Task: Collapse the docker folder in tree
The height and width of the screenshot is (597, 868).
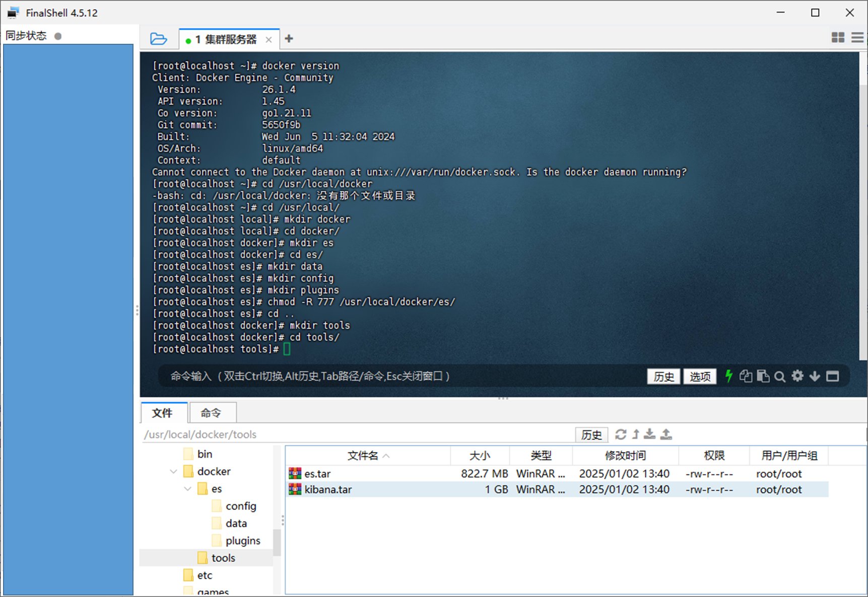Action: pyautogui.click(x=173, y=472)
